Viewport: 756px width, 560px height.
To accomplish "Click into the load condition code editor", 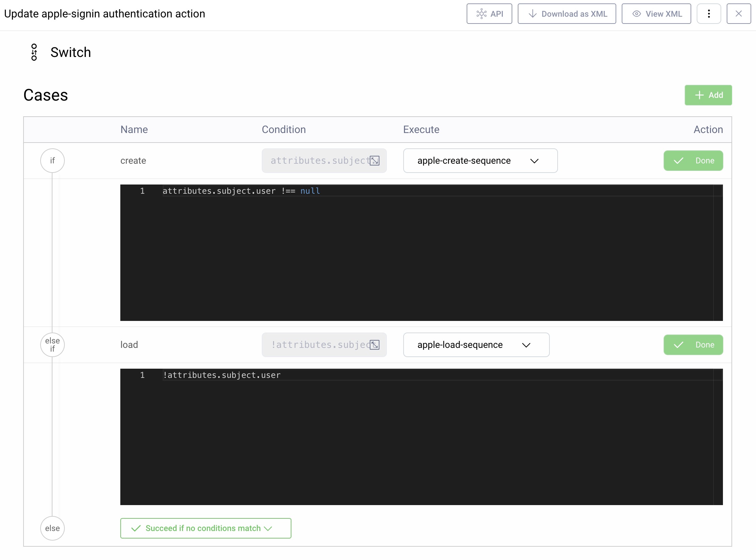I will click(x=421, y=437).
